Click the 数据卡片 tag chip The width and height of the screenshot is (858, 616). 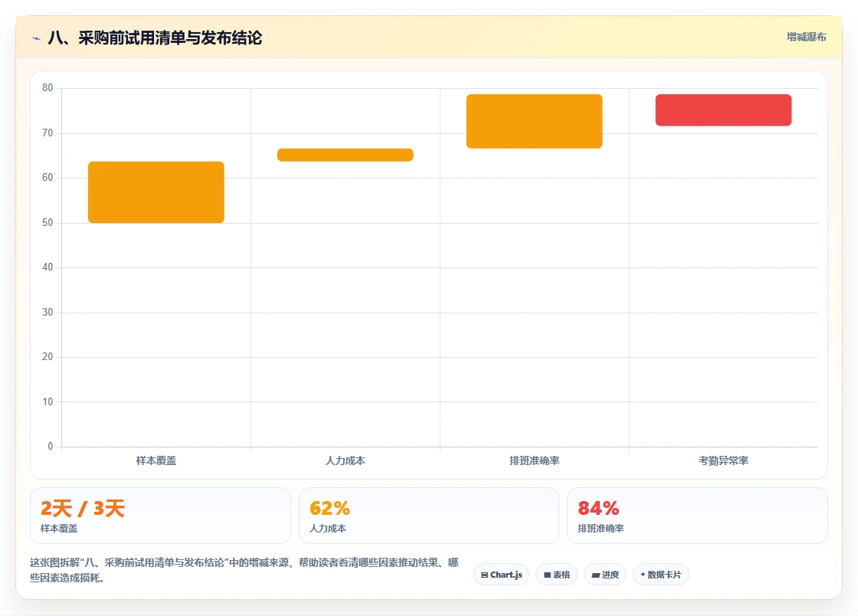[661, 575]
